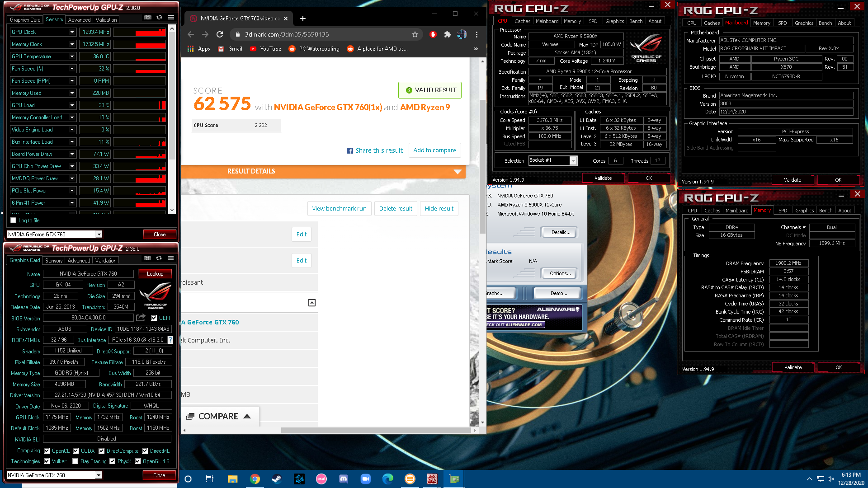
Task: Click refresh icon in GPU-Z Graphics Card window
Action: click(159, 258)
